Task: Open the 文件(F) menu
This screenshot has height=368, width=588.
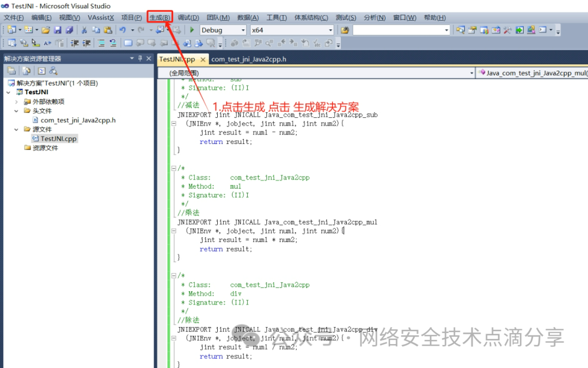Action: point(14,17)
